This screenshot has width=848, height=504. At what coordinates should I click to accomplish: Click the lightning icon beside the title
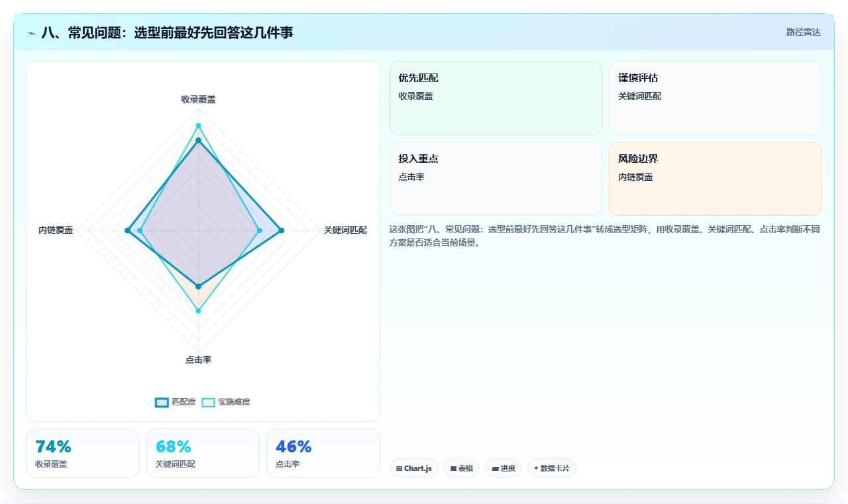click(x=31, y=32)
